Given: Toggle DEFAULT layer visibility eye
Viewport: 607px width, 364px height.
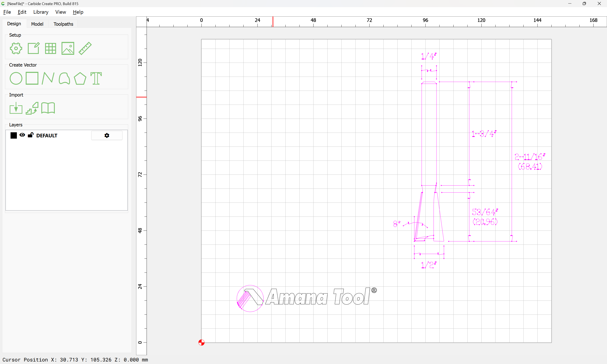Looking at the screenshot, I should pos(22,135).
